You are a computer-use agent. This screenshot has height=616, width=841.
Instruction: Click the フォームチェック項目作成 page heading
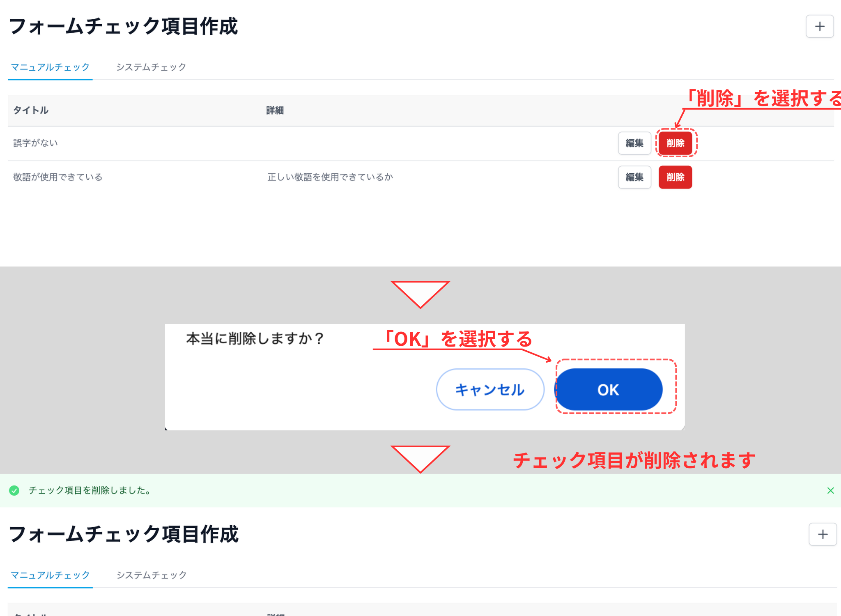point(124,27)
